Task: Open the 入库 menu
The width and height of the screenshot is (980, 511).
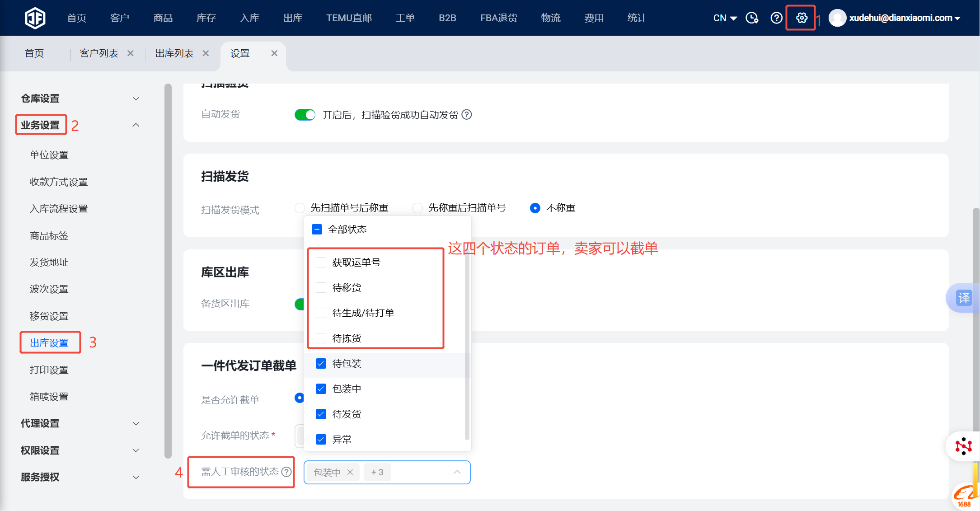Action: tap(250, 18)
